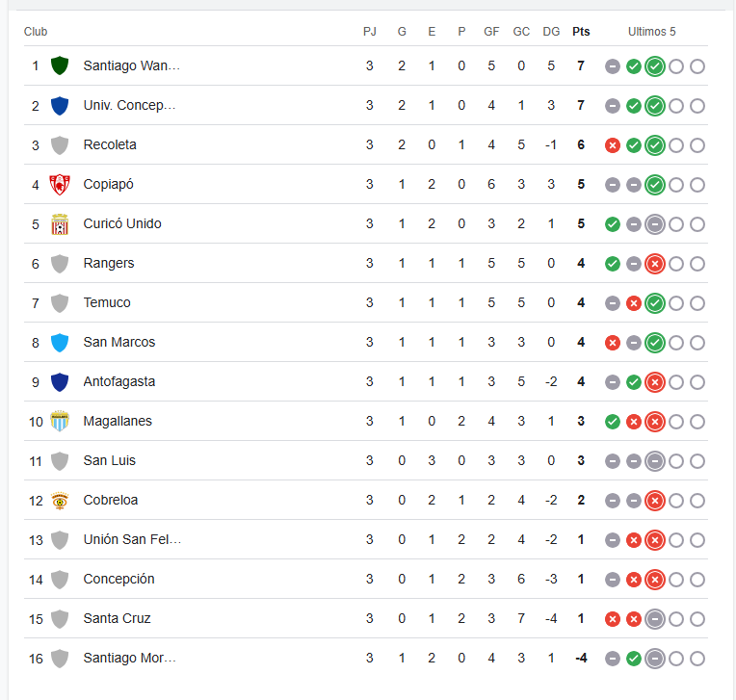Click Univ. Concepción blue shield crest

(x=60, y=106)
